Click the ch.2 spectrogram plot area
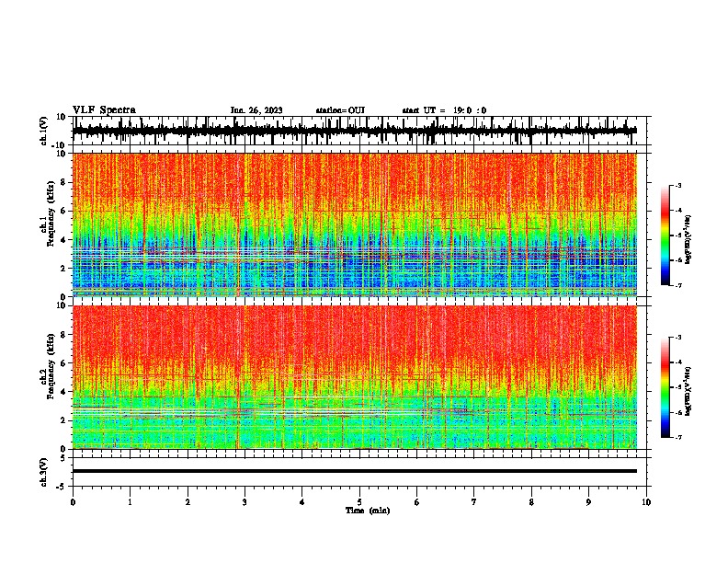Image resolution: width=728 pixels, height=563 pixels. (x=355, y=377)
